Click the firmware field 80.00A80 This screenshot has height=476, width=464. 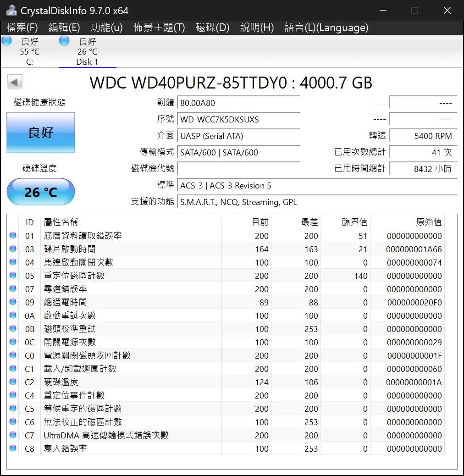pyautogui.click(x=238, y=103)
